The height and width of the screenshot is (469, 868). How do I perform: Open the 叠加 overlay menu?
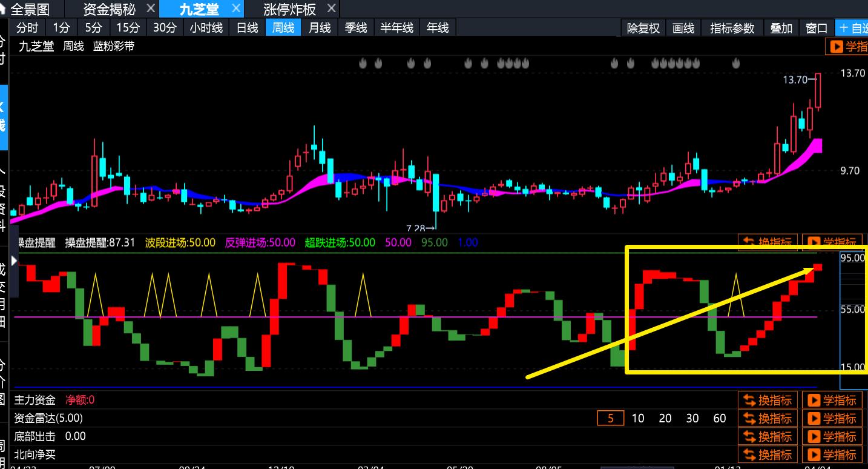click(x=781, y=28)
